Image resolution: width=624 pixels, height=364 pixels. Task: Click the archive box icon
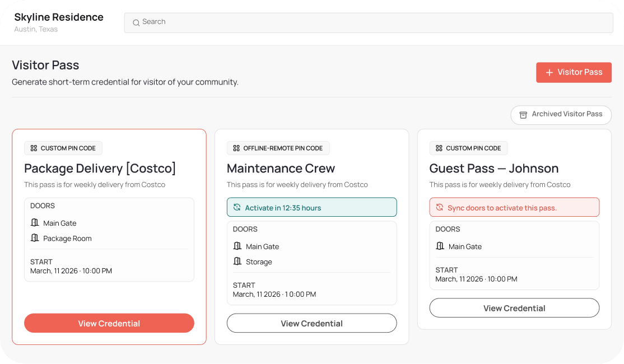(x=523, y=115)
